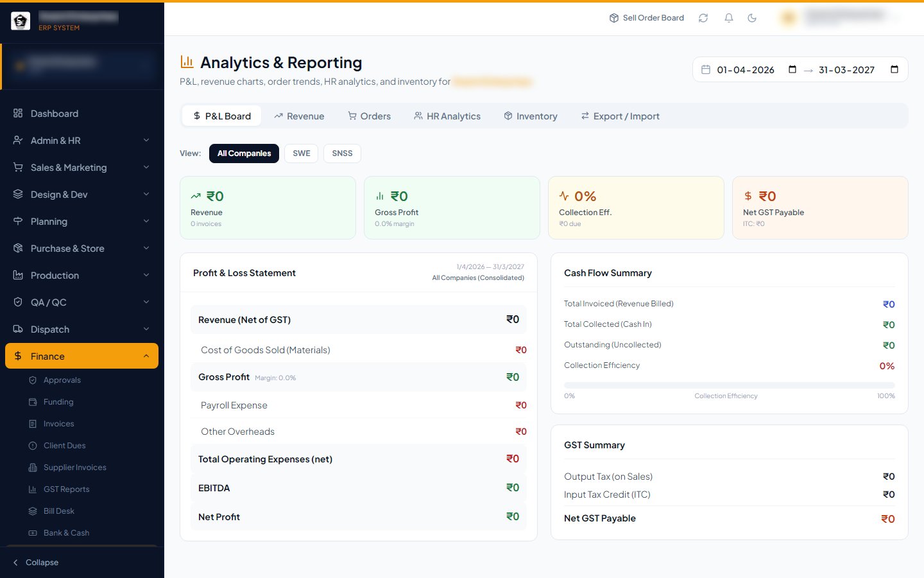
Task: Click the Funding wallet icon
Action: (x=33, y=402)
